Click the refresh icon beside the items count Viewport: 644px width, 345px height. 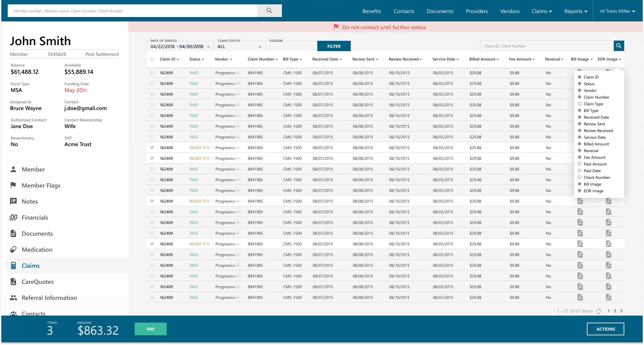[599, 311]
